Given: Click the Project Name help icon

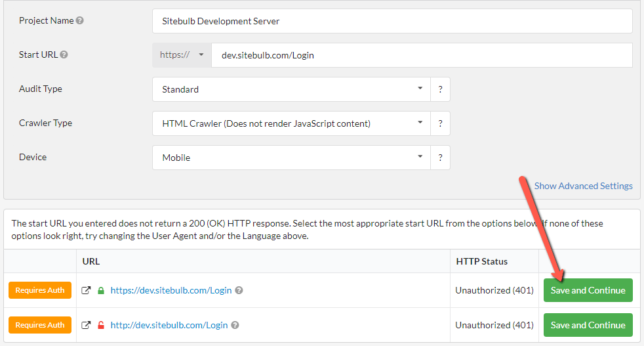Looking at the screenshot, I should (79, 20).
